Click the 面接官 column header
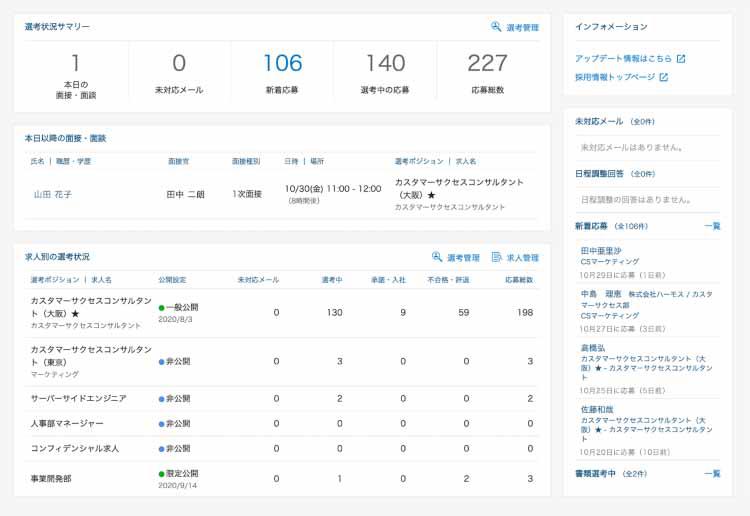This screenshot has height=516, width=750. 178,161
